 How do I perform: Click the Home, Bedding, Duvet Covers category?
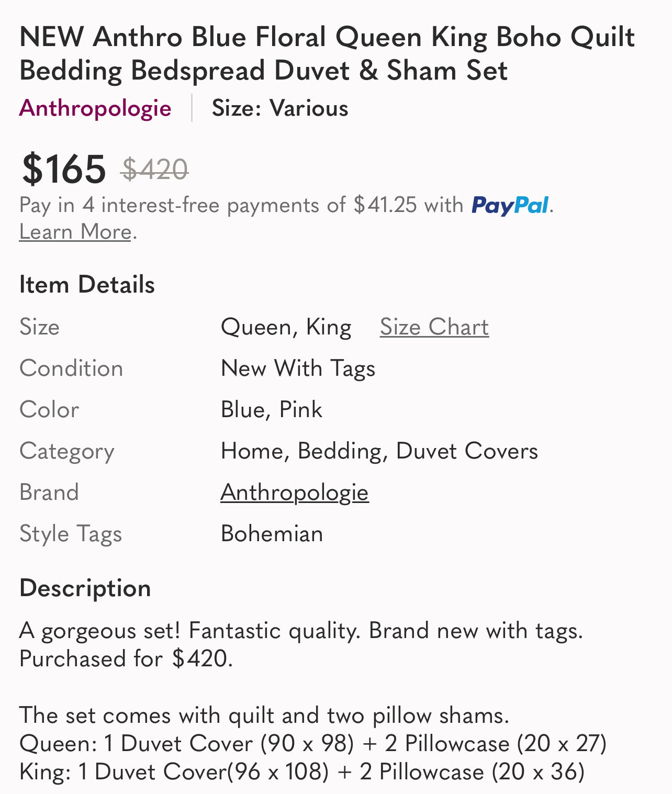click(x=379, y=451)
